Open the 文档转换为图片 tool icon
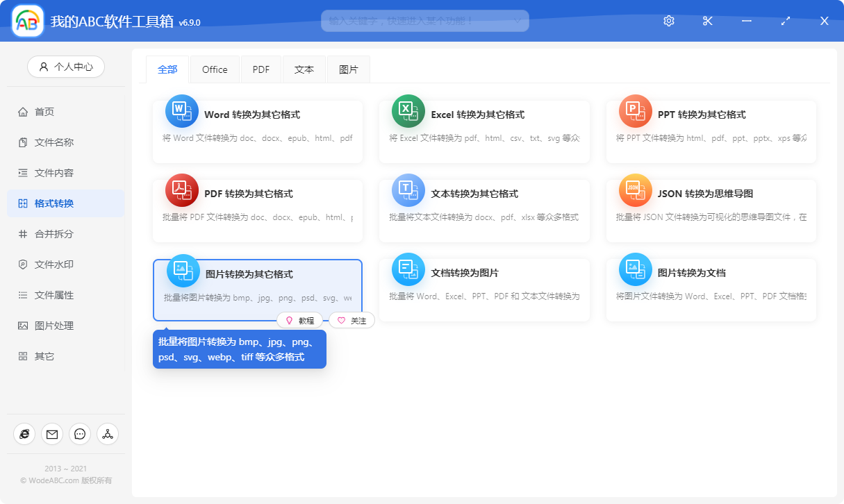Viewport: 844px width, 504px height. pyautogui.click(x=408, y=269)
